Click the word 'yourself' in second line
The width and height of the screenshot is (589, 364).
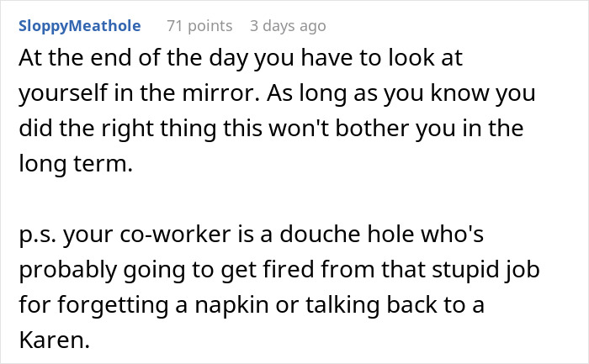(63, 93)
